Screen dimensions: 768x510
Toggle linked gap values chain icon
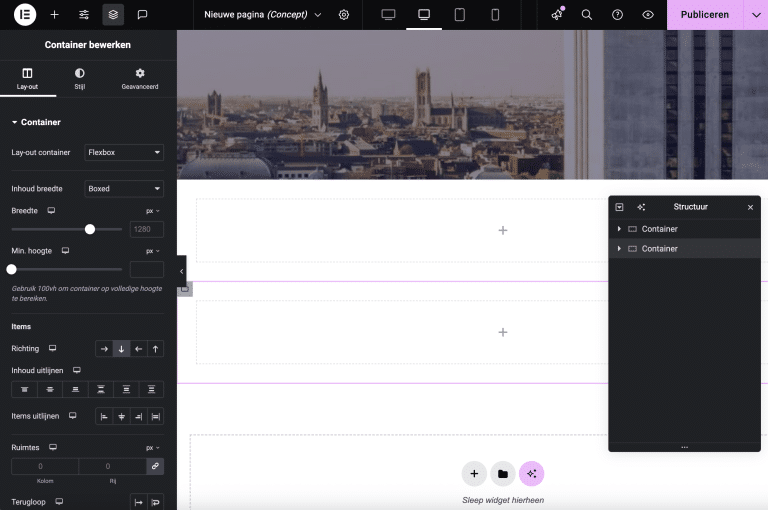pyautogui.click(x=155, y=467)
